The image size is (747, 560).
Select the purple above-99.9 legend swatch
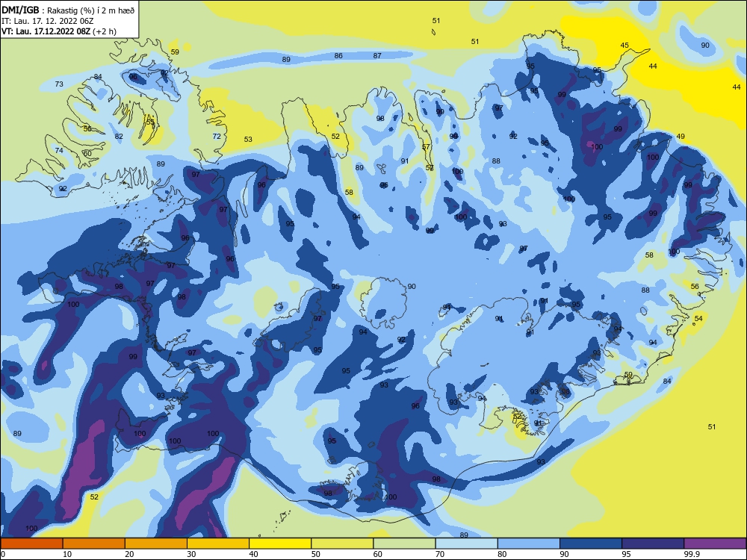click(x=715, y=544)
